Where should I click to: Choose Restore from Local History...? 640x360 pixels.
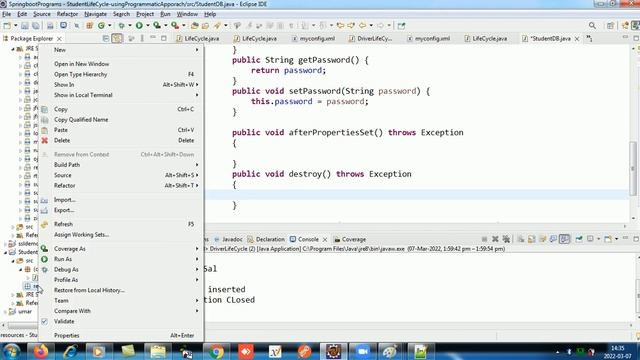(x=122, y=290)
